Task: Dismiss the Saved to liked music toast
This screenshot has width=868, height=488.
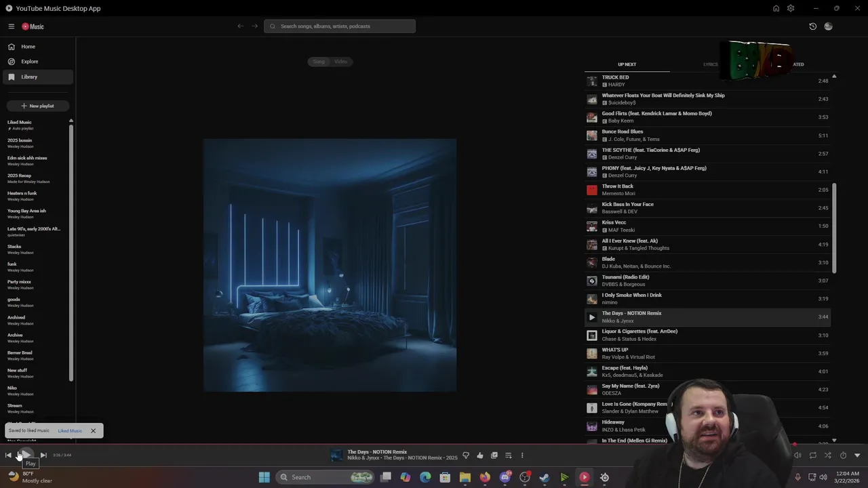Action: coord(93,431)
